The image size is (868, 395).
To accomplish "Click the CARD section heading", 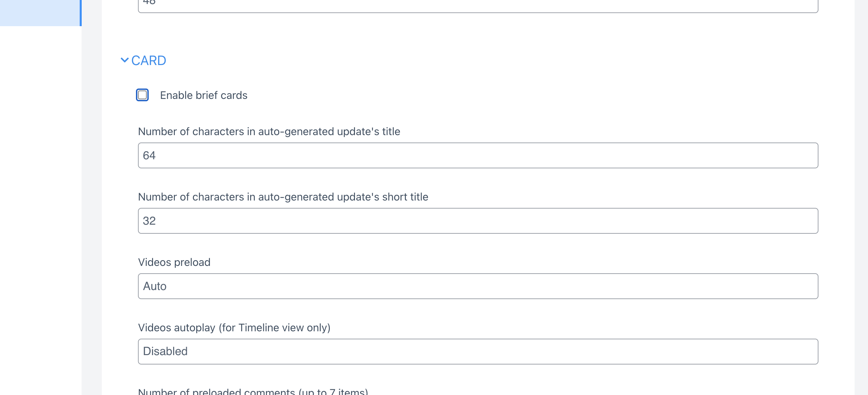I will tap(149, 61).
